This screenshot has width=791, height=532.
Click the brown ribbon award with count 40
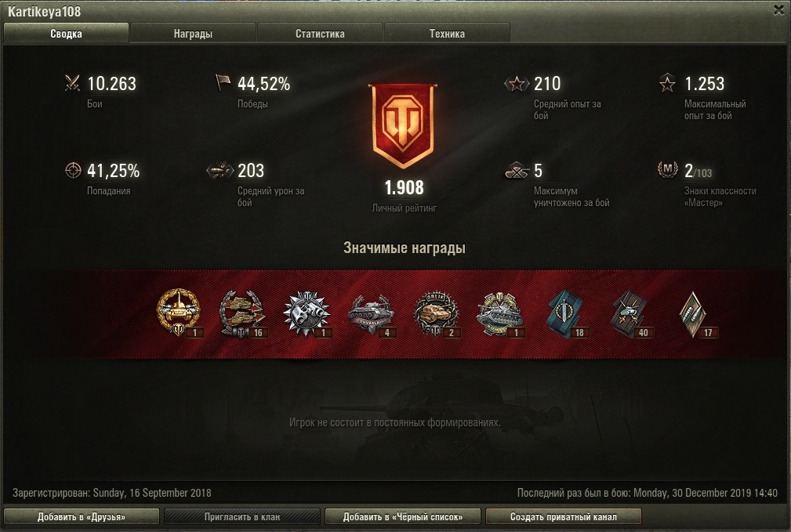click(x=630, y=313)
